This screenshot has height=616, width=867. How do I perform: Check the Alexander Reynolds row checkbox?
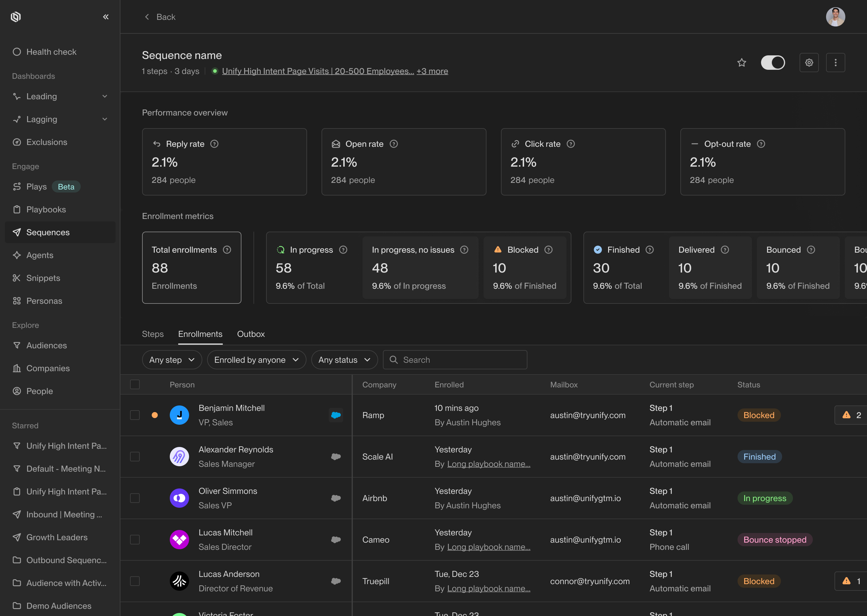click(x=135, y=456)
